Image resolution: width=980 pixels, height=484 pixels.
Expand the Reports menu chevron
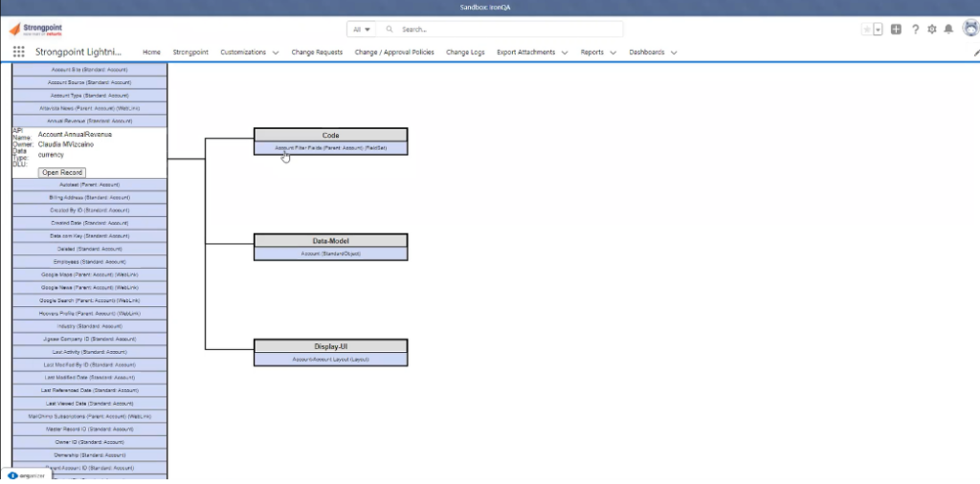click(613, 53)
